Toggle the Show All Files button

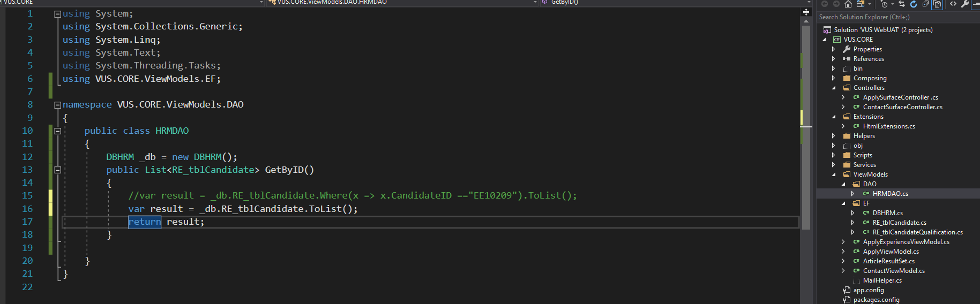point(937,4)
